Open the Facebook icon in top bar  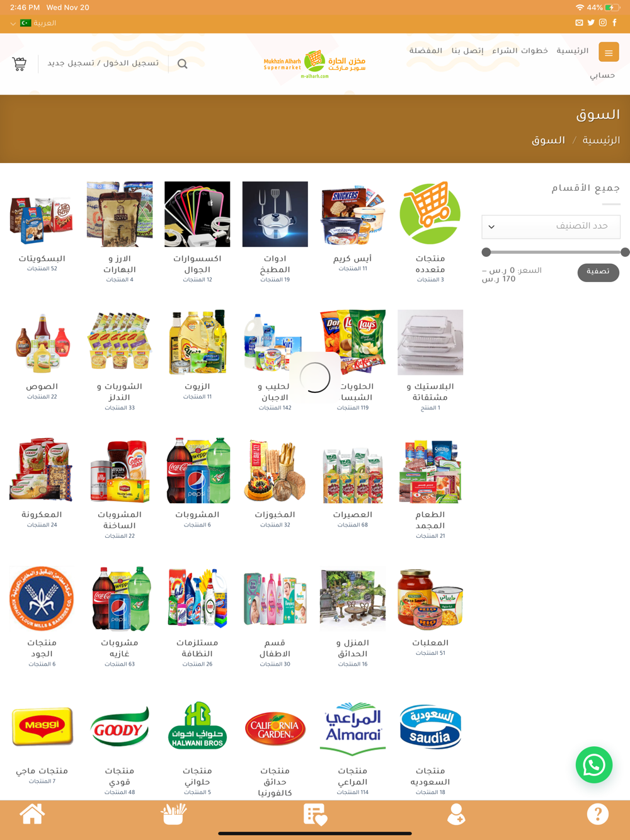615,23
